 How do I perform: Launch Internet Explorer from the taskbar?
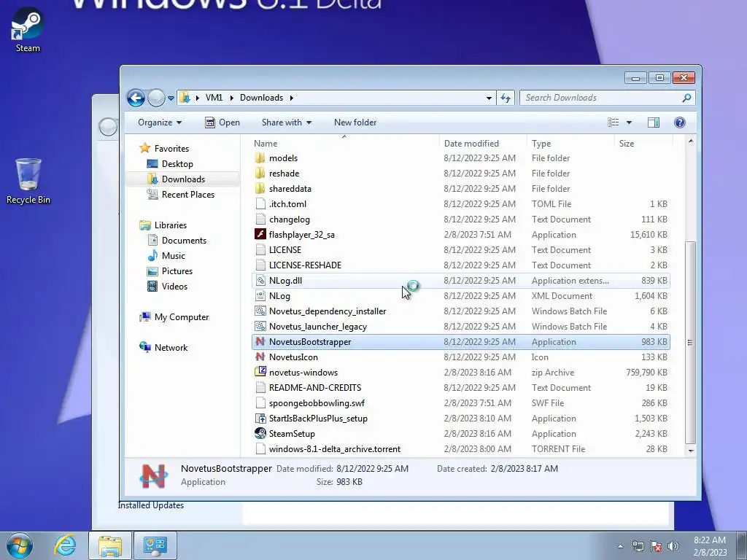point(65,545)
